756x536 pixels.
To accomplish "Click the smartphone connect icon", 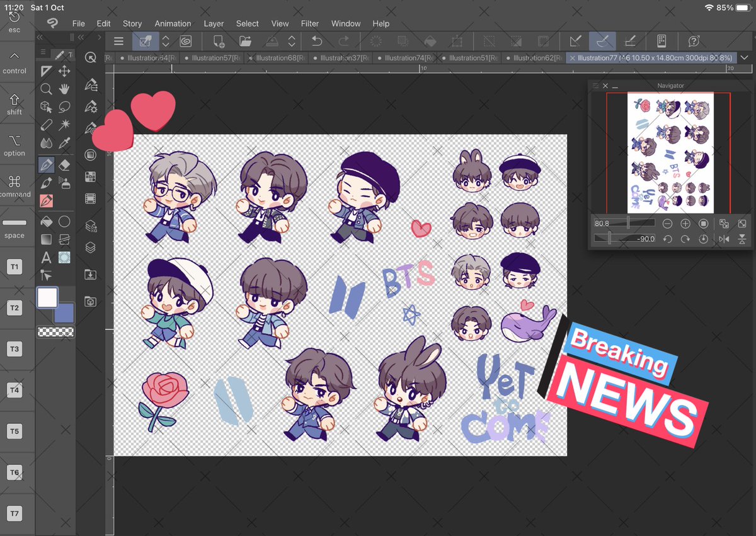I will coord(661,42).
